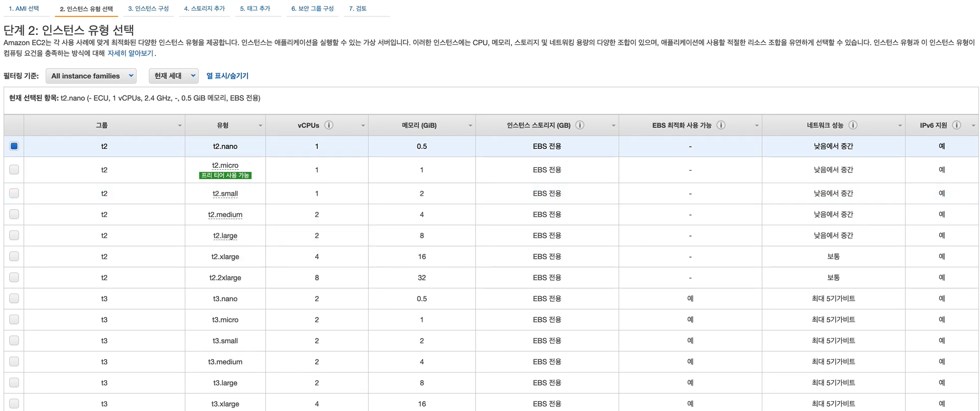Click the t3.small type cell

(225, 341)
